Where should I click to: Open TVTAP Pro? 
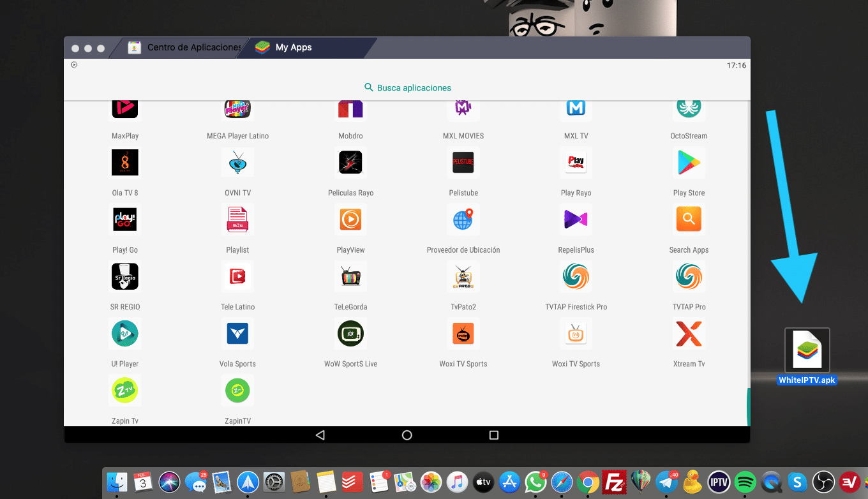(689, 276)
